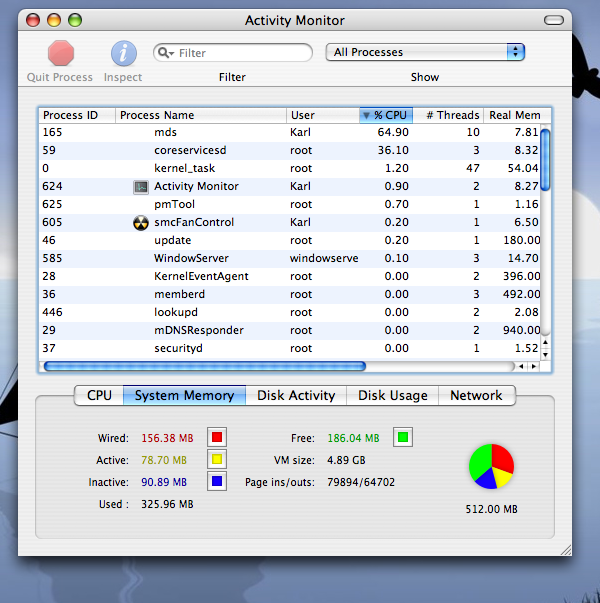Toggle % CPU sort direction arrow

(x=367, y=115)
